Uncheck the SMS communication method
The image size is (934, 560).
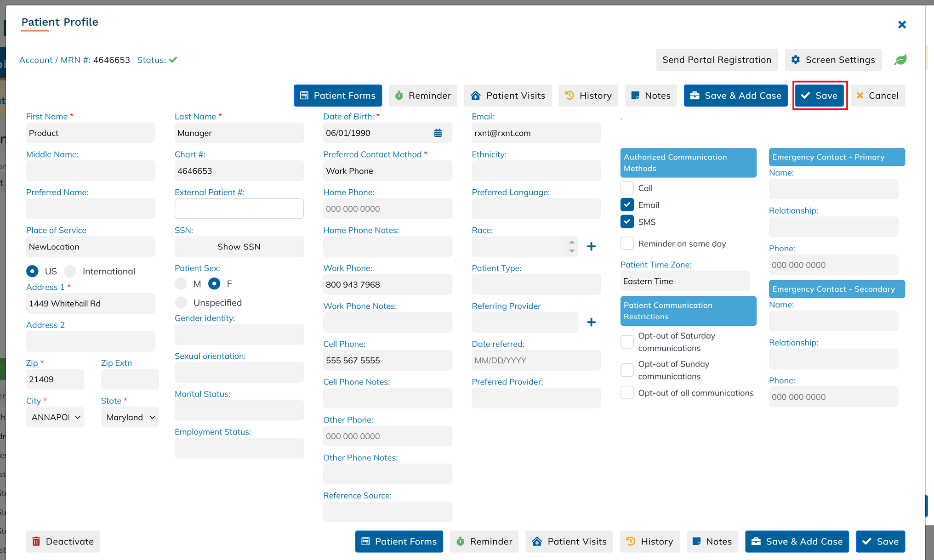tap(627, 222)
